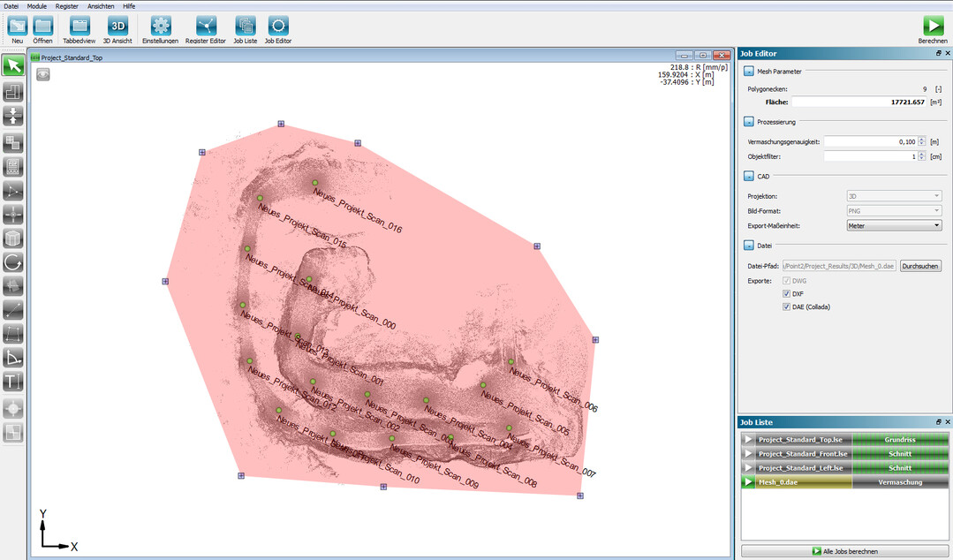Switch to 3D Ansicht
The image size is (953, 560).
click(x=117, y=26)
